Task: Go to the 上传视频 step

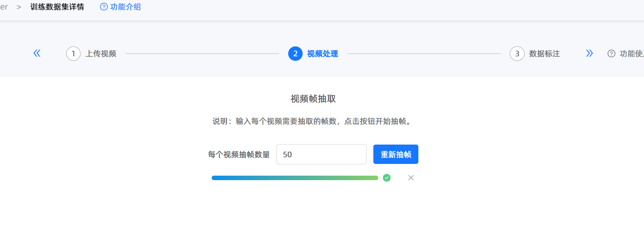Action: [101, 54]
